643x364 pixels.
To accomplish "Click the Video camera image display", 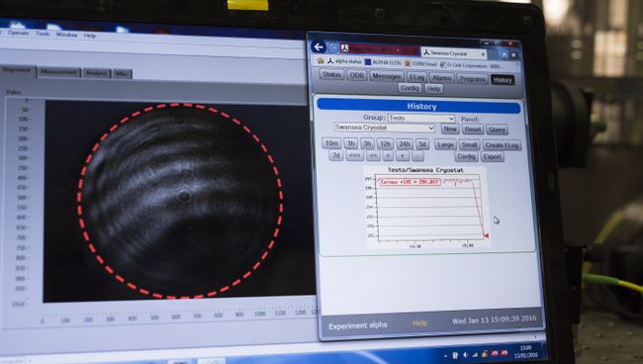I will (x=179, y=200).
